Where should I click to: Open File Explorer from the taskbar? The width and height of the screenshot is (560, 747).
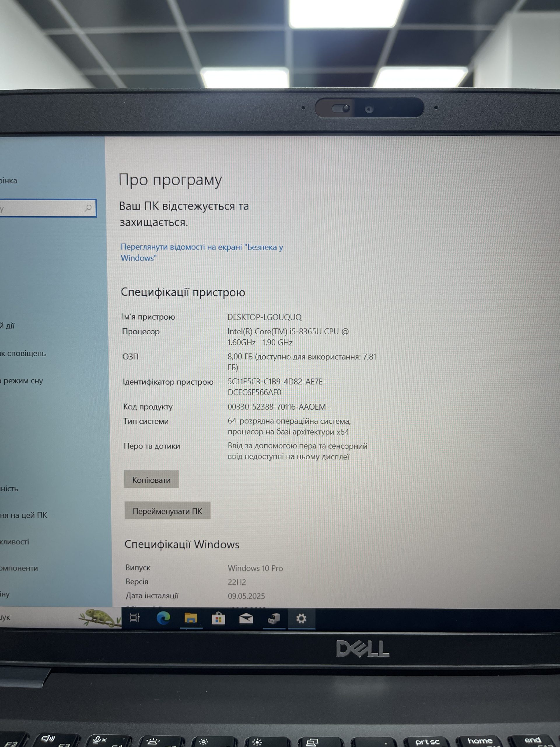click(x=191, y=618)
